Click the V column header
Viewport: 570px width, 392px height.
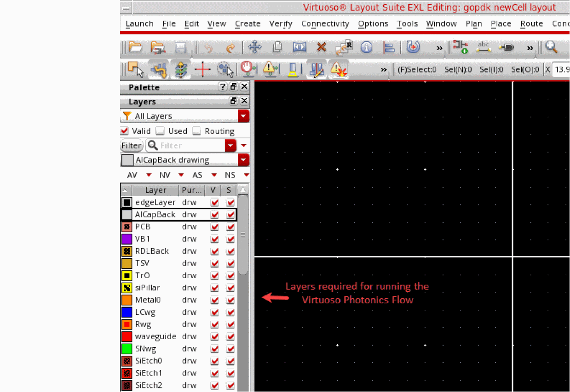tap(213, 190)
